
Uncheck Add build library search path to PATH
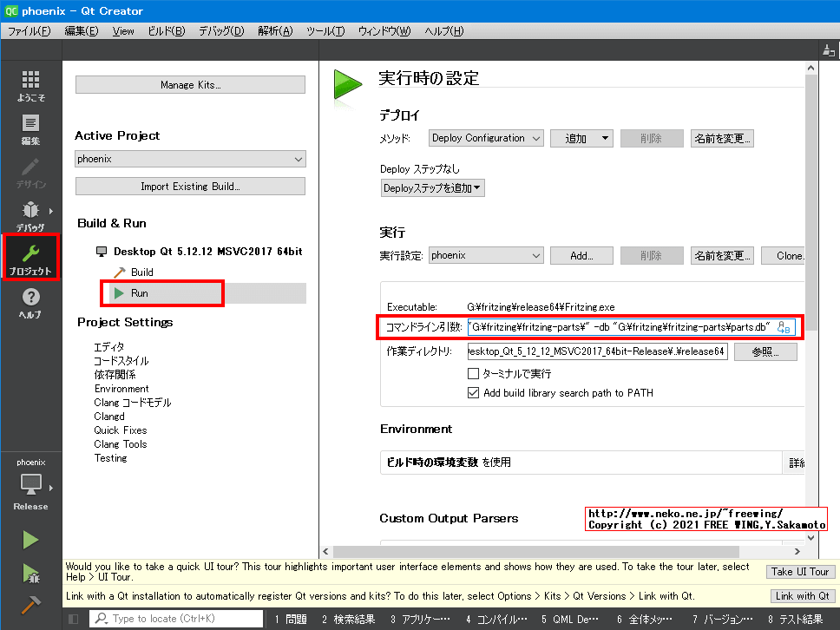tap(473, 393)
